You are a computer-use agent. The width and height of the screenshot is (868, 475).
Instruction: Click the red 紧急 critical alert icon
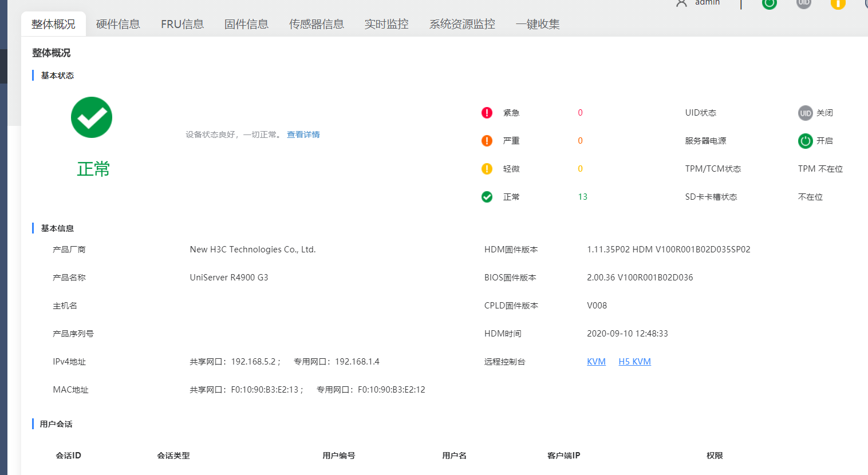pos(487,113)
